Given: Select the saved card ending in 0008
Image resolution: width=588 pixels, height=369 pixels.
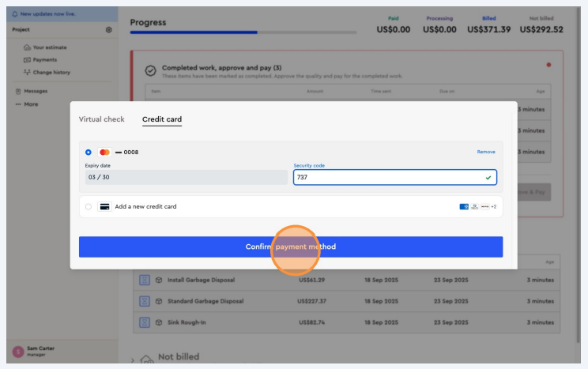Looking at the screenshot, I should [x=88, y=152].
